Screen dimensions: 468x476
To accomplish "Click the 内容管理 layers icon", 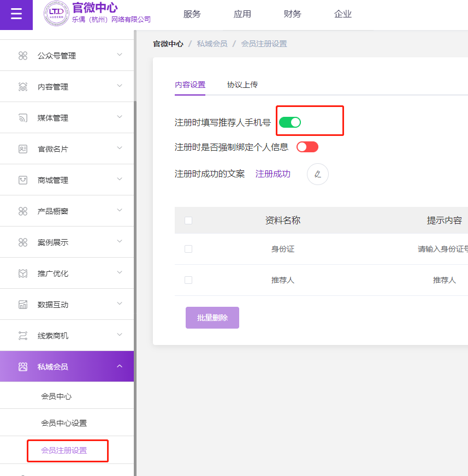I will tap(23, 87).
